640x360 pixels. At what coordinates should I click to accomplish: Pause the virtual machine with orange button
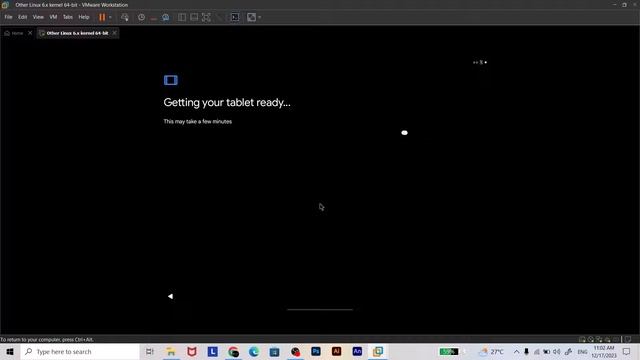coord(102,17)
